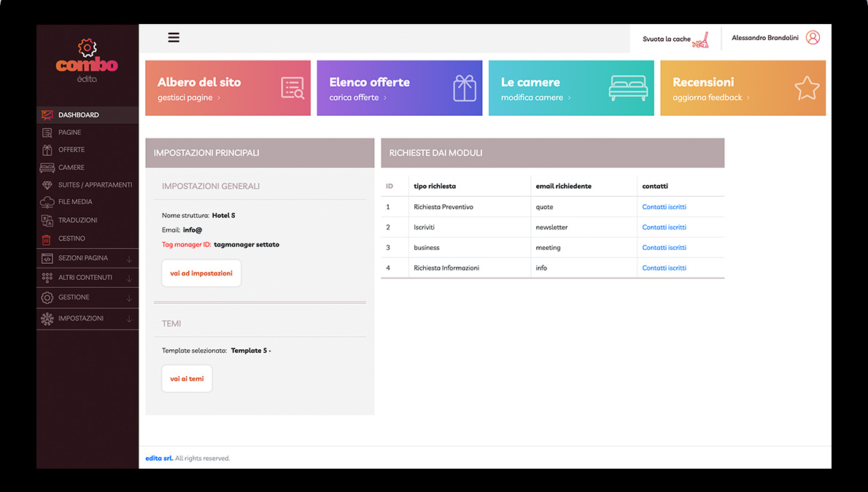Screen dimensions: 868x492
Task: Click the Altri Contenuti grid icon
Action: pos(47,278)
